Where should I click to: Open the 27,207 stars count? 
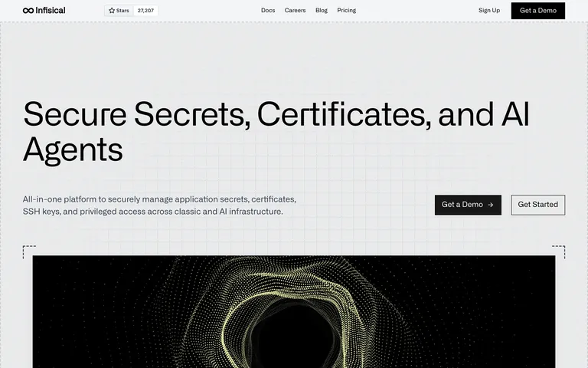pos(145,11)
